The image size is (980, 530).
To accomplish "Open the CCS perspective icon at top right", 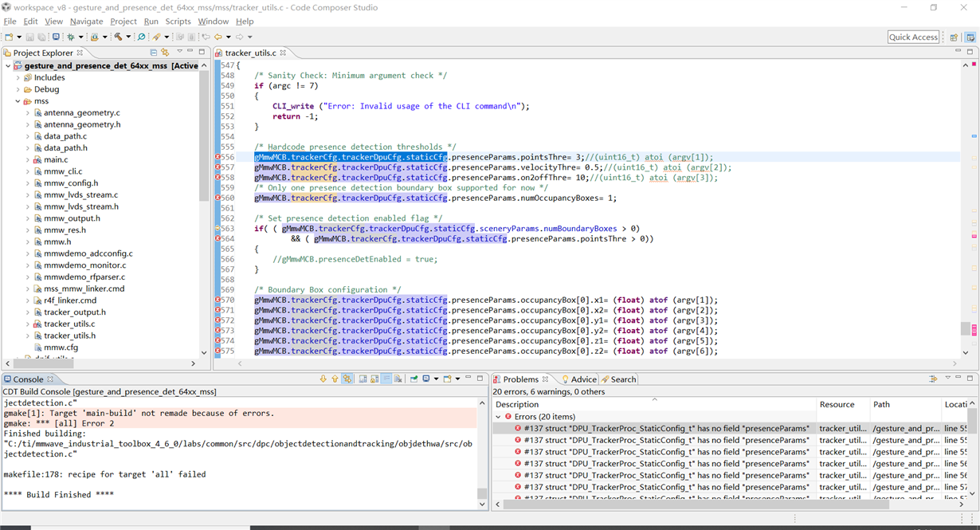I will [x=970, y=37].
